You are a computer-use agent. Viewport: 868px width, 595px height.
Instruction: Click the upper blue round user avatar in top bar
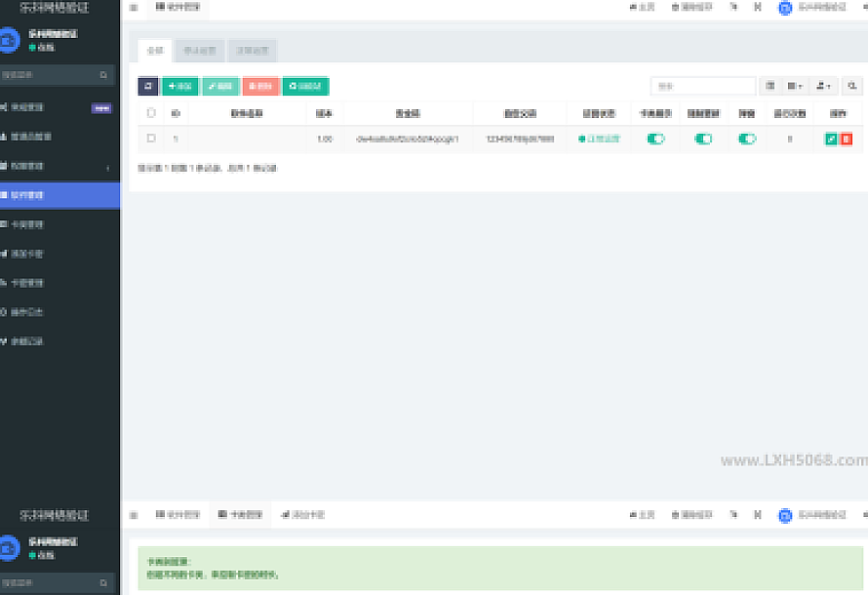pyautogui.click(x=785, y=8)
